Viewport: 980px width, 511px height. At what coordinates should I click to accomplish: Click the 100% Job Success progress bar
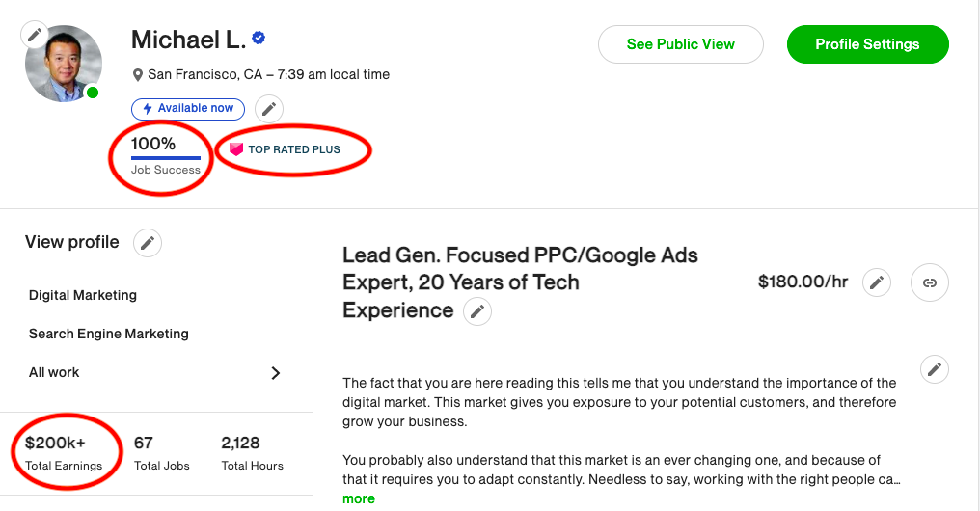166,157
